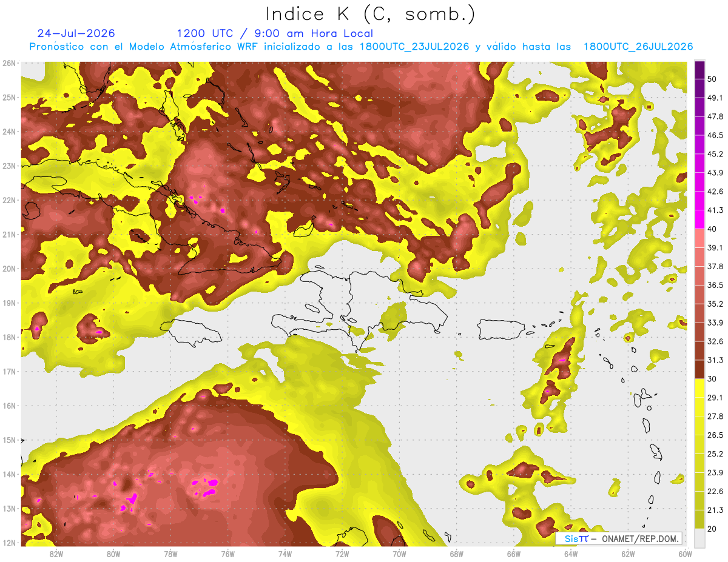Click the latitude label "19N"

9,303
